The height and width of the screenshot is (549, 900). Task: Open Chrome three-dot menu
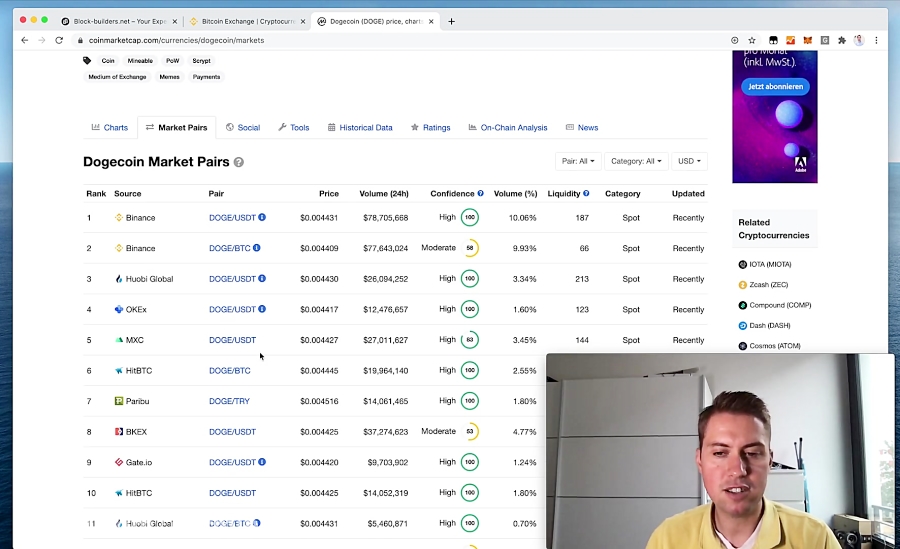pyautogui.click(x=876, y=40)
